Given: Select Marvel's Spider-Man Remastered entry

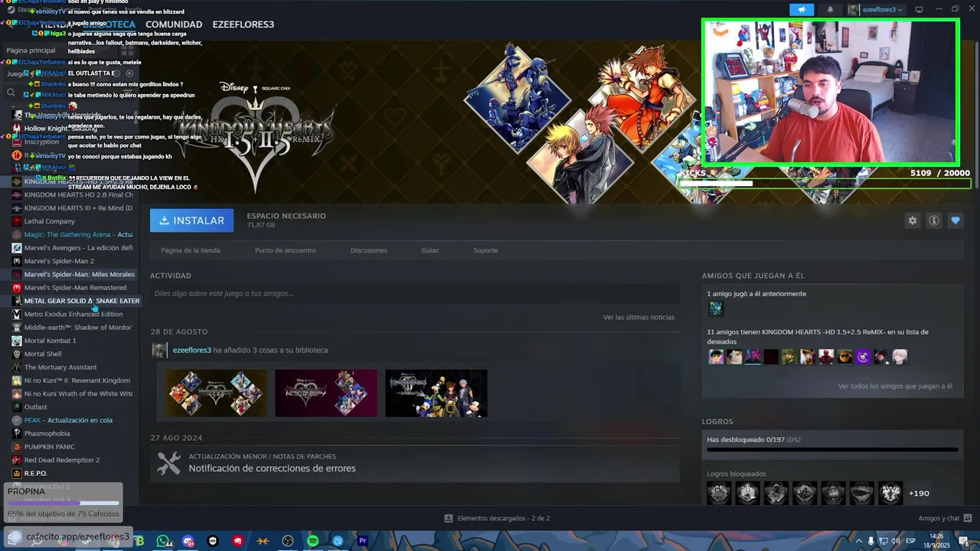Looking at the screenshot, I should (75, 288).
